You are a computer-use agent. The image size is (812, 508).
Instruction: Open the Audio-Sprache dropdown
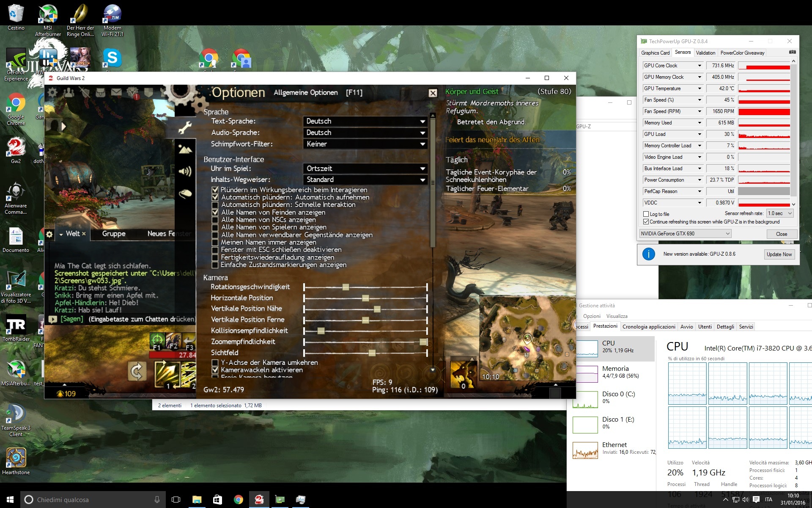[365, 133]
